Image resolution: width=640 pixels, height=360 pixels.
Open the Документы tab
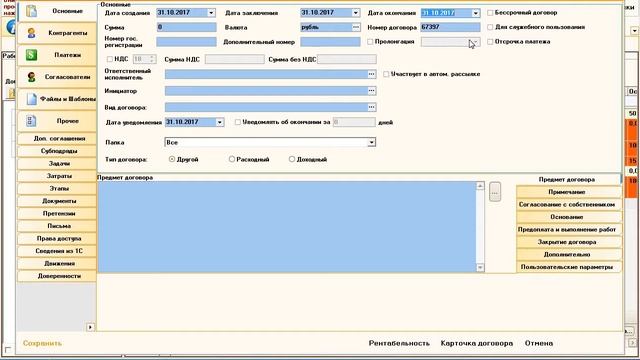point(57,201)
